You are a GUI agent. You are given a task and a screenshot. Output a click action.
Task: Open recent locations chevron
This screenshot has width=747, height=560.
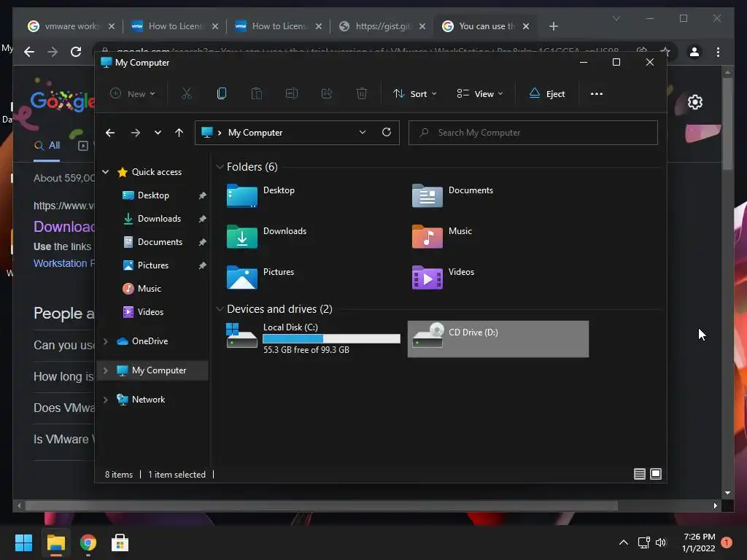point(158,133)
